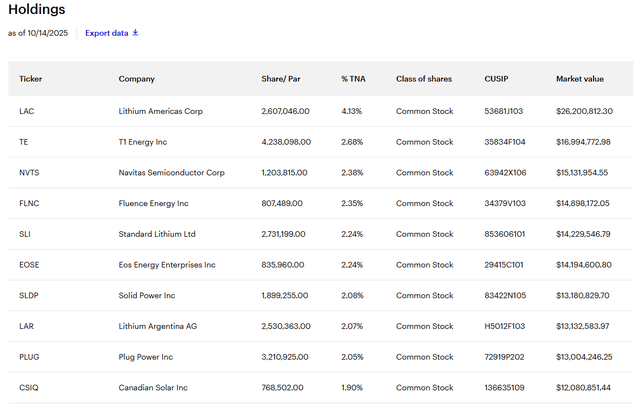Click the 2.08% TNA value
Image resolution: width=640 pixels, height=411 pixels.
coord(353,295)
